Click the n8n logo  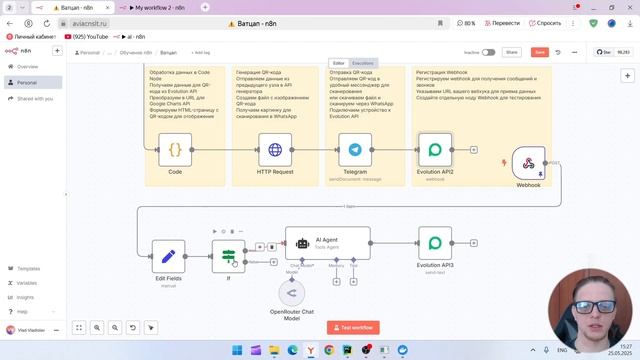point(18,51)
